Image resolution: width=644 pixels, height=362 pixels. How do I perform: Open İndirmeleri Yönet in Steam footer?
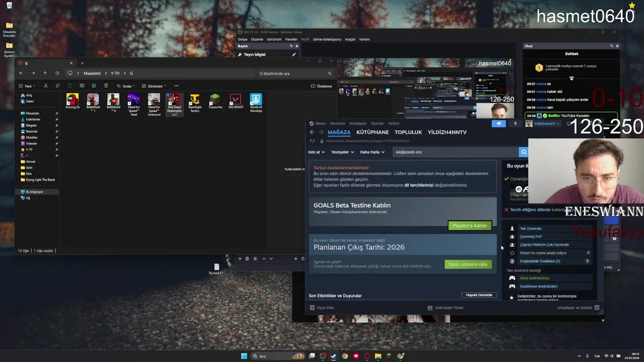(x=446, y=308)
